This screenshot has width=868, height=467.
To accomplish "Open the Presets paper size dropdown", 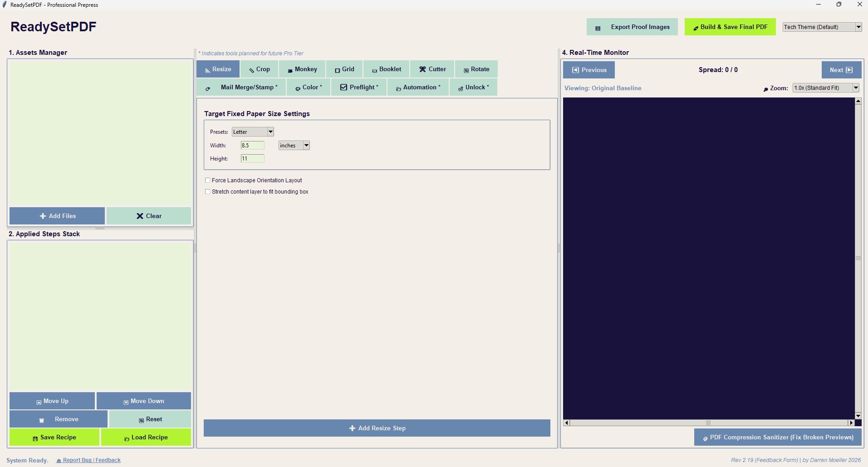I will [x=253, y=132].
